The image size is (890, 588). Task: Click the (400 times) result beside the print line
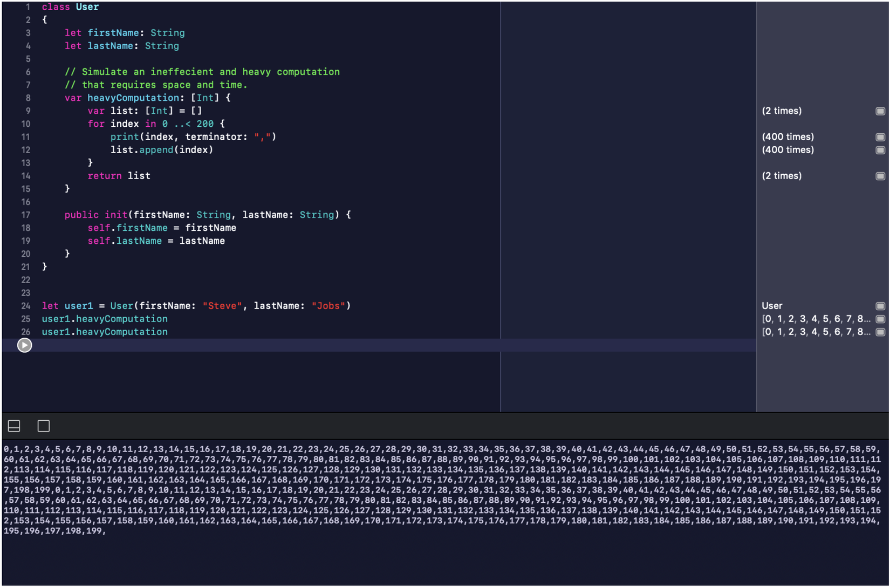788,136
